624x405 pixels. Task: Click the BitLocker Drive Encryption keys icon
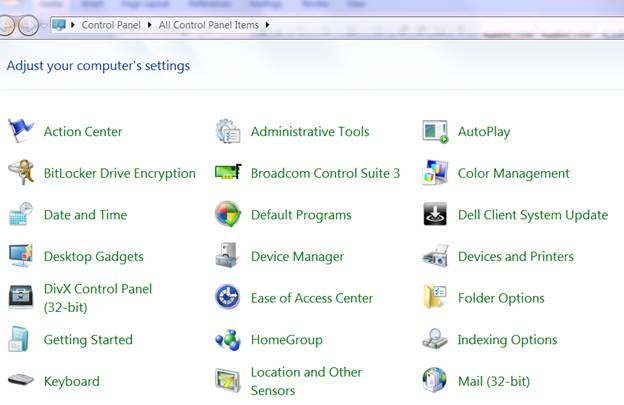[x=21, y=173]
